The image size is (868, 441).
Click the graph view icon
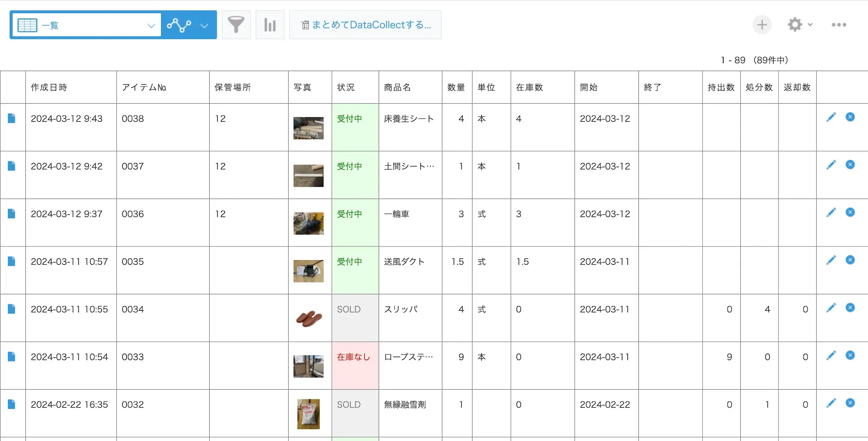[179, 25]
